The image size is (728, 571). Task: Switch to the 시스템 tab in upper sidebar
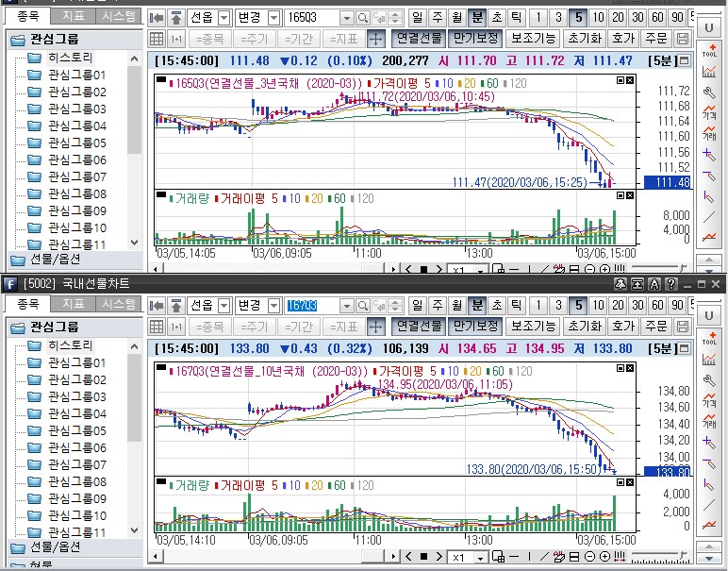coord(120,16)
